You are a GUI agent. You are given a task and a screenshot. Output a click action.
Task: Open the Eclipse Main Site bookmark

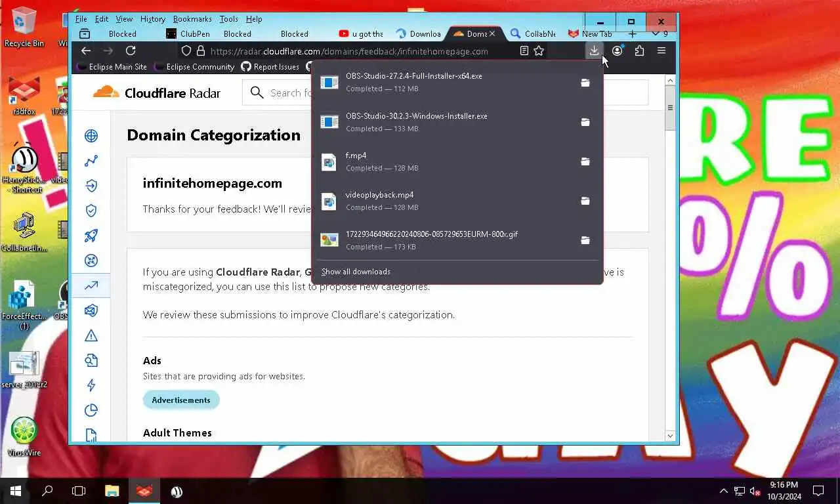[x=112, y=66]
